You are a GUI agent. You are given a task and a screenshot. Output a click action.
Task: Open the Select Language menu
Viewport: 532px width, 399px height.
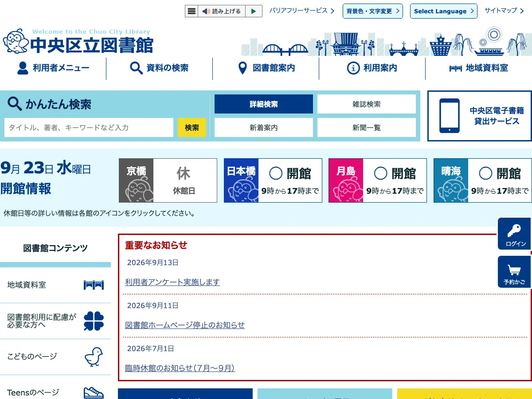(444, 11)
